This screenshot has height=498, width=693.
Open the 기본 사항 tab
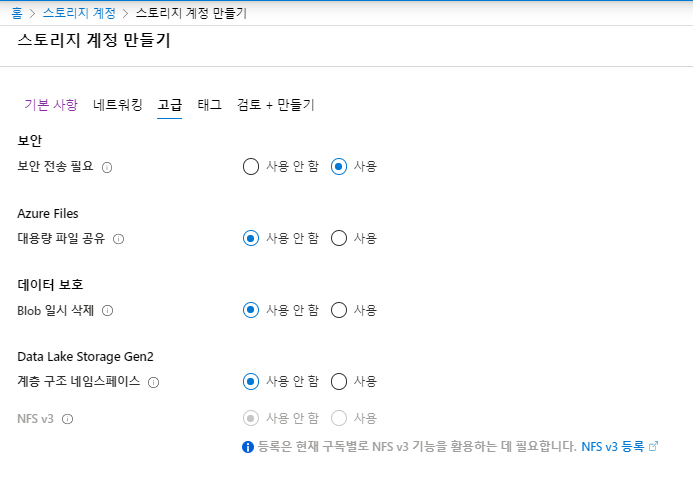(x=51, y=105)
